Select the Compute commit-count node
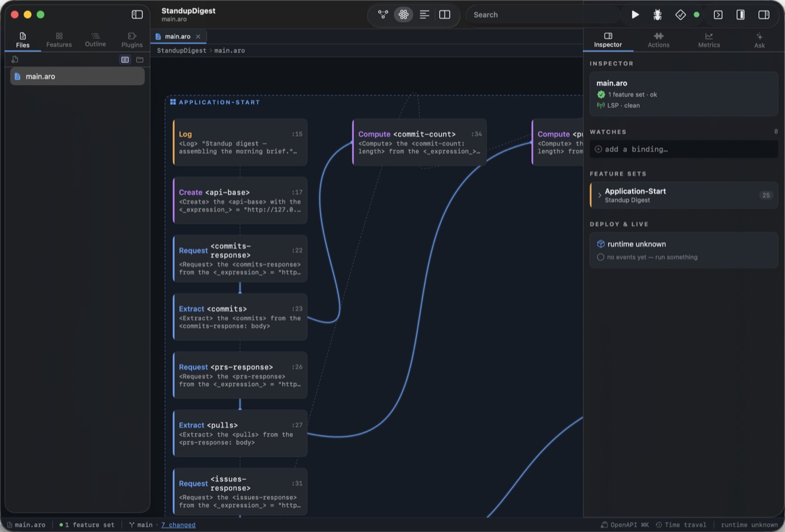Viewport: 785px width, 532px height. pos(419,142)
